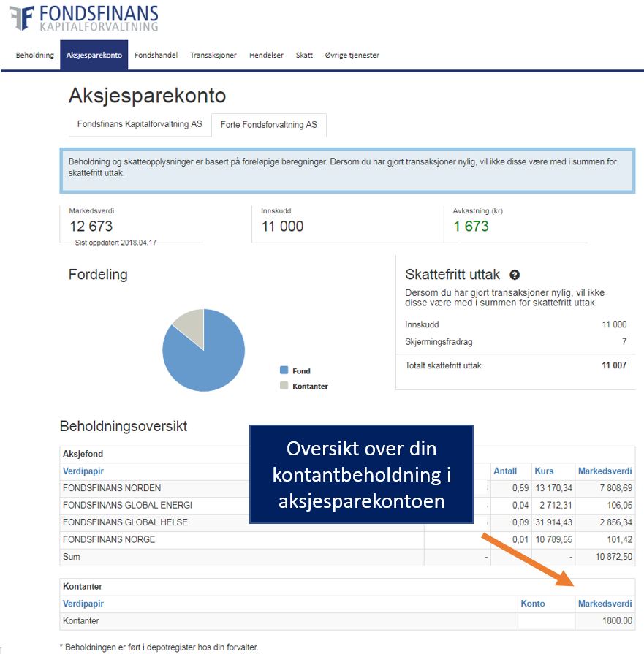644x654 pixels.
Task: Click the Global Energi kurs 2 712,31
Action: [x=556, y=505]
